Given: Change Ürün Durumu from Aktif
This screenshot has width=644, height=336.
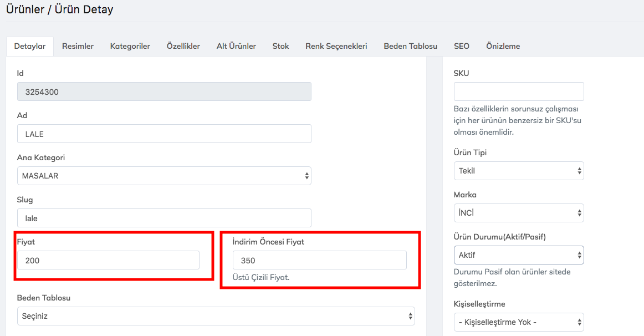Looking at the screenshot, I should [x=518, y=255].
